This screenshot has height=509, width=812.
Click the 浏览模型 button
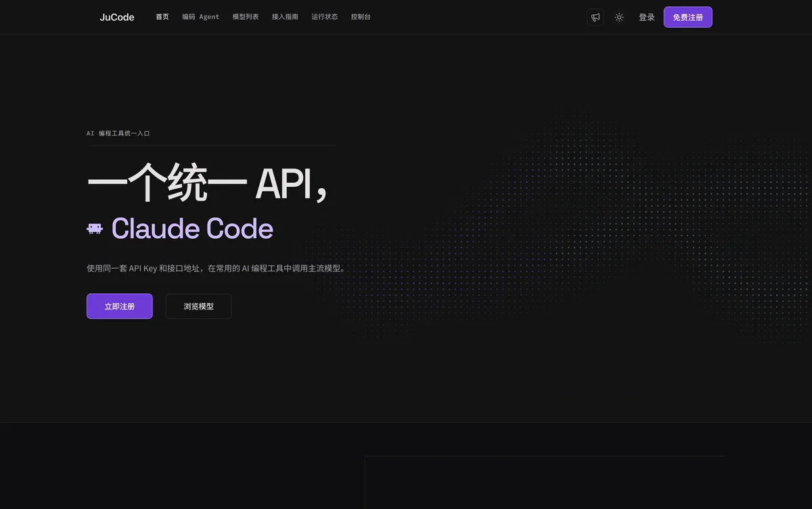tap(198, 306)
